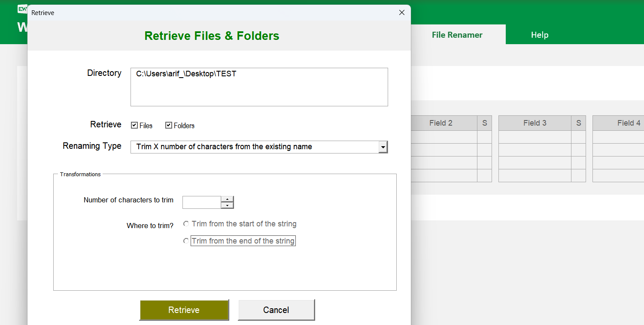Open the Help tab
The image size is (644, 325).
tap(540, 35)
